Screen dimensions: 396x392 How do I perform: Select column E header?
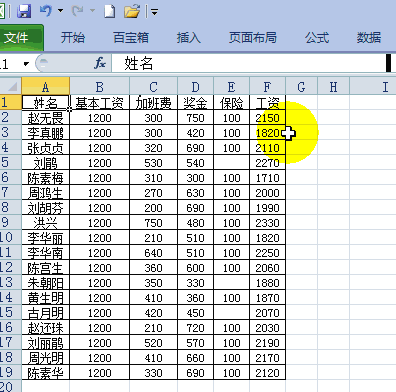[x=231, y=86]
